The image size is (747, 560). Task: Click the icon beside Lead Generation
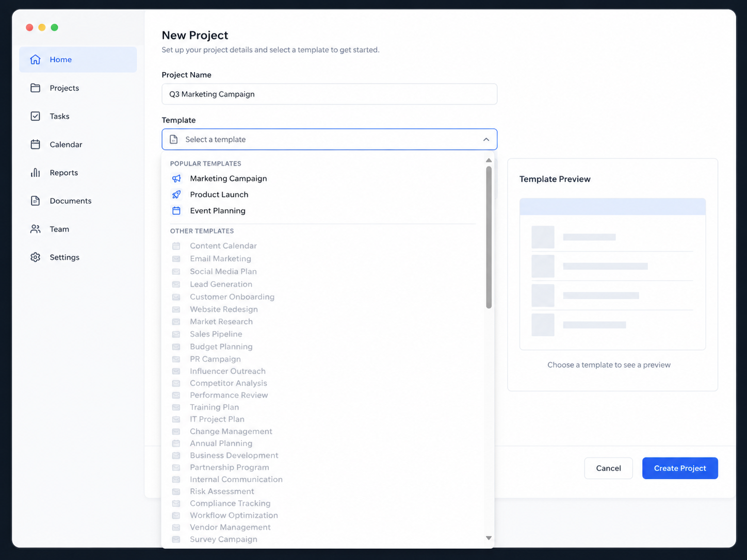coord(176,284)
